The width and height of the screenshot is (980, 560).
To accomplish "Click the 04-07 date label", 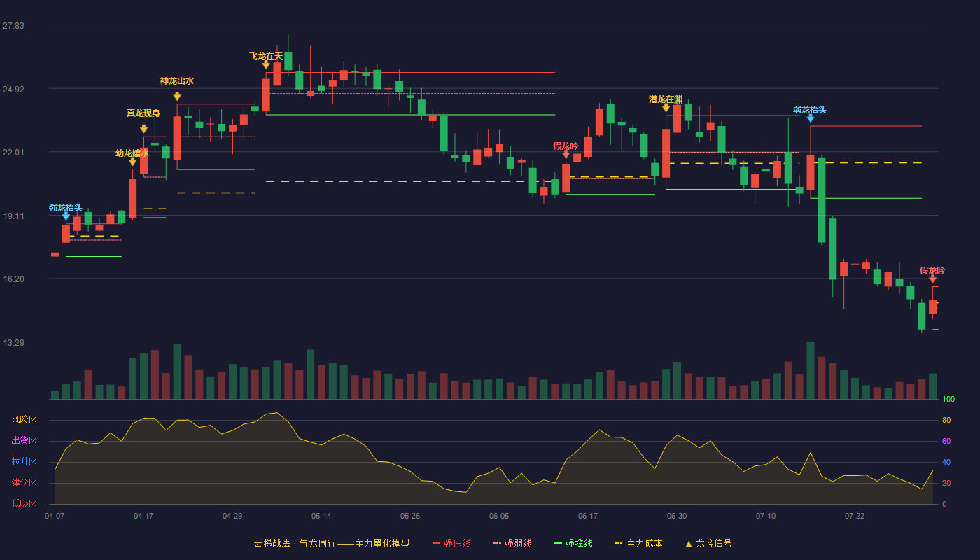I will (55, 516).
